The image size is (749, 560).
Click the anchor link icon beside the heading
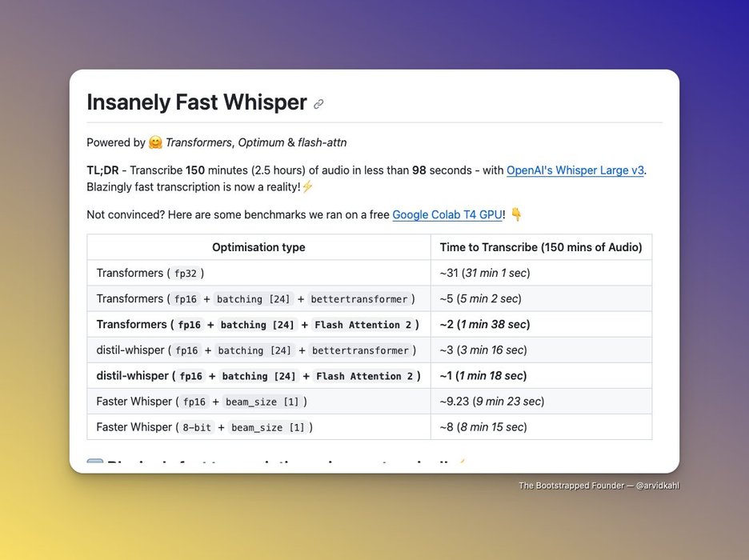[318, 104]
